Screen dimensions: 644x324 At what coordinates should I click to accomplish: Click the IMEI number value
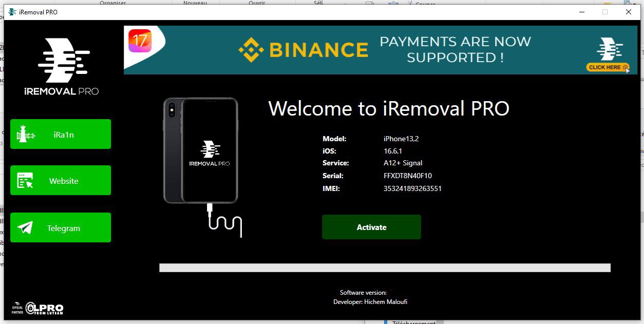412,188
